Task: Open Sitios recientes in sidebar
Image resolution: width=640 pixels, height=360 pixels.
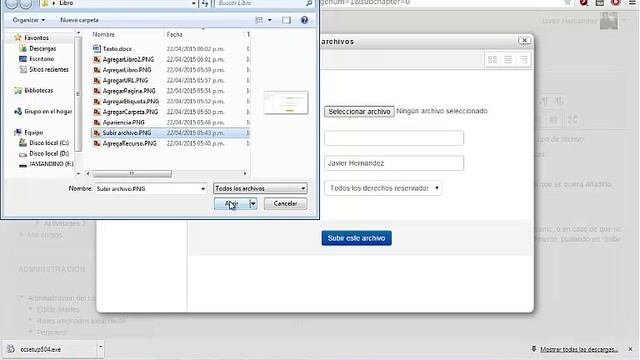Action: click(49, 69)
